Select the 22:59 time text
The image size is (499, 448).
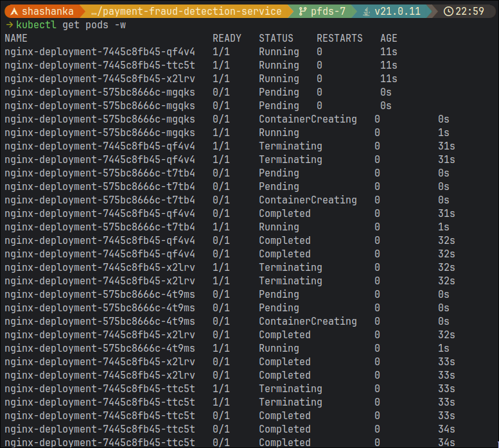click(x=469, y=12)
